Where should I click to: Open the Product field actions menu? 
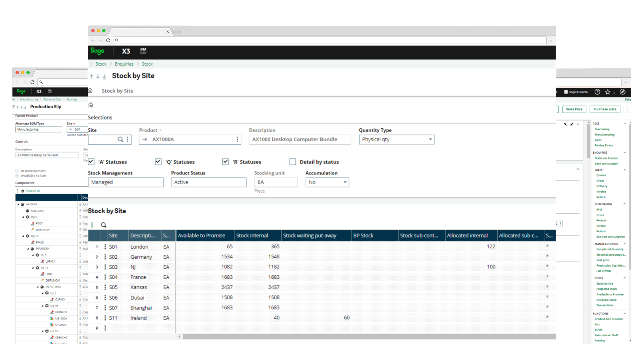click(237, 139)
